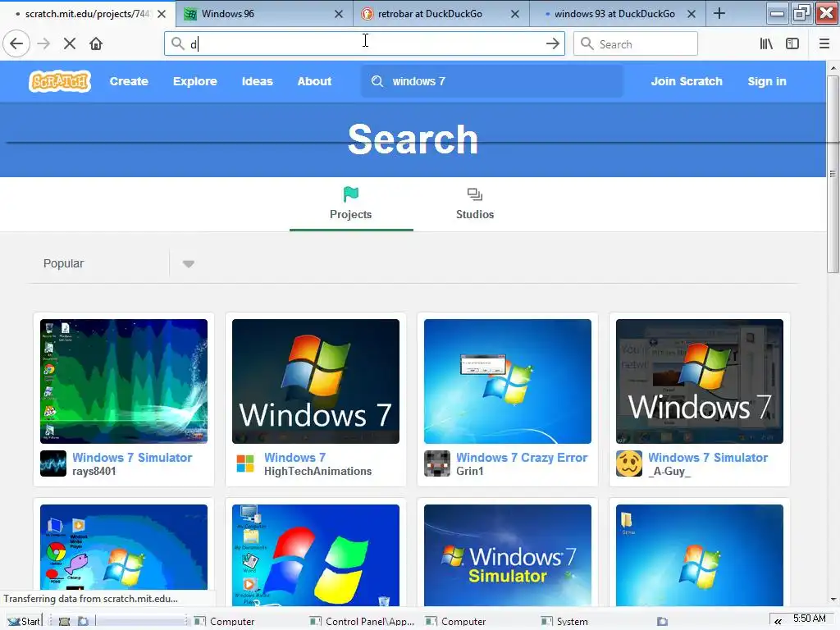This screenshot has width=840, height=630.
Task: Click the scrollbar down arrow
Action: pyautogui.click(x=833, y=600)
